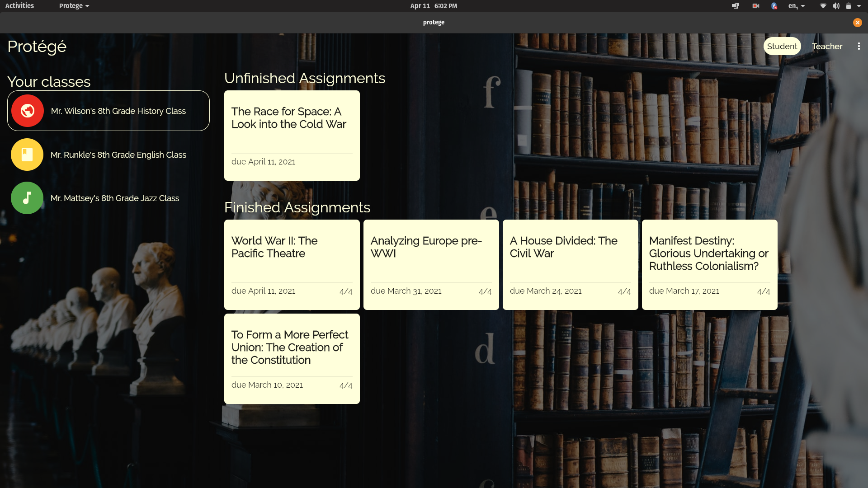Switch to Student mode
The width and height of the screenshot is (868, 488).
click(782, 46)
